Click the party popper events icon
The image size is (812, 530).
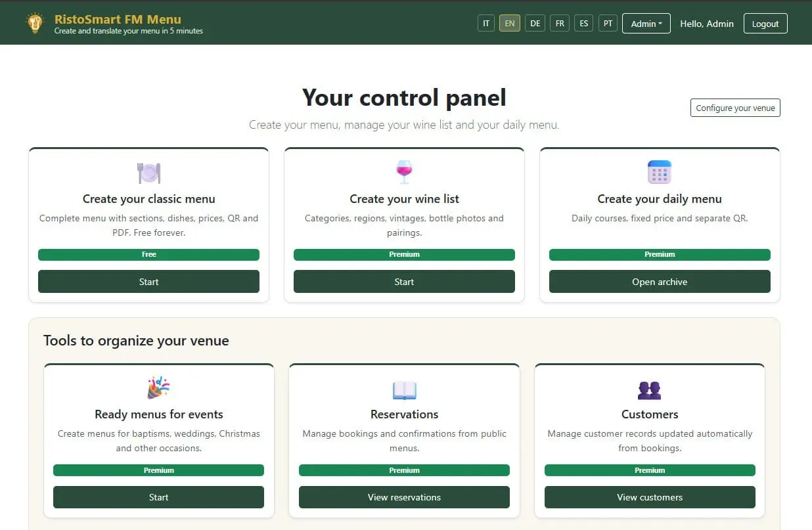(158, 387)
